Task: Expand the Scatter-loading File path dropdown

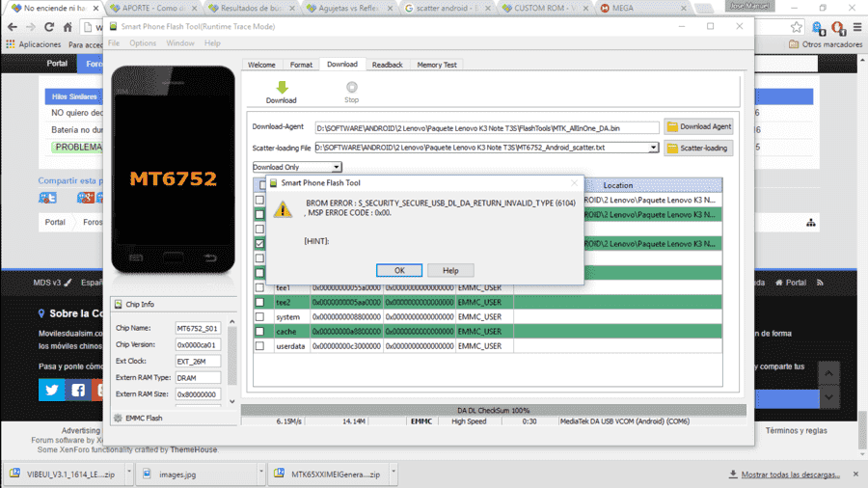Action: pos(654,148)
